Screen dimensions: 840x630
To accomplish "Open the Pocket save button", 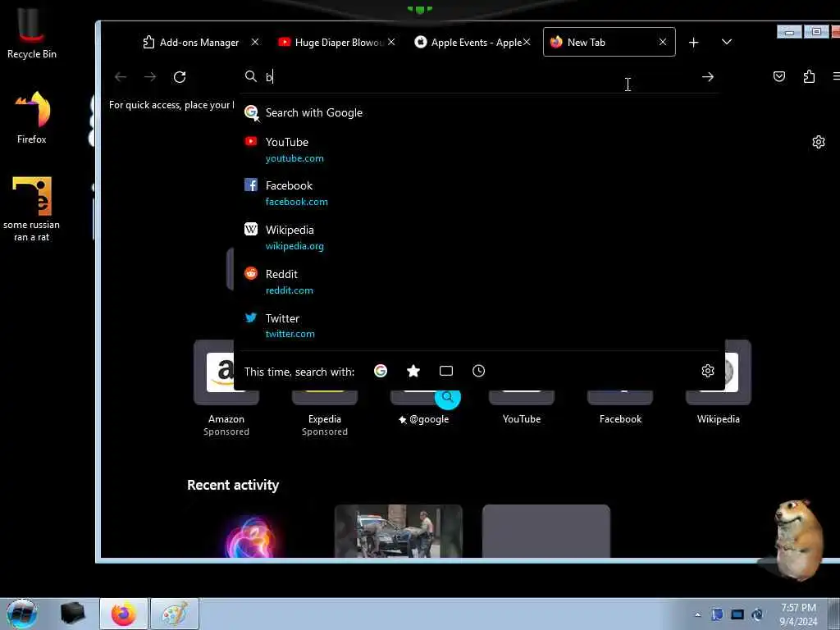I will pos(779,76).
